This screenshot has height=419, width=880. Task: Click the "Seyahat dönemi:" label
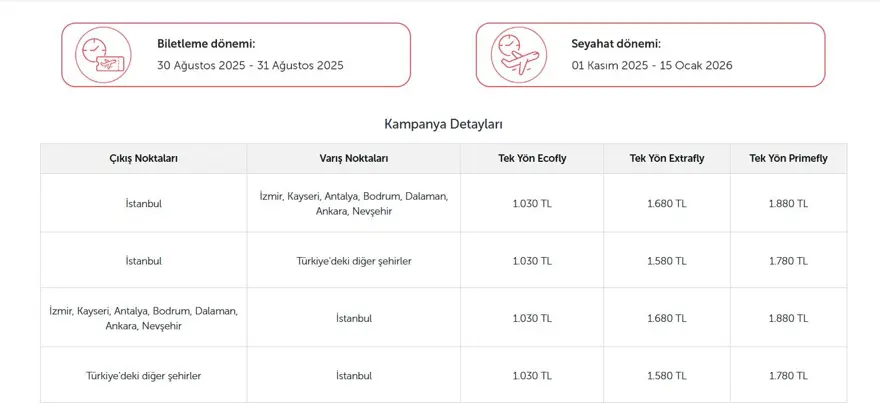coord(616,44)
